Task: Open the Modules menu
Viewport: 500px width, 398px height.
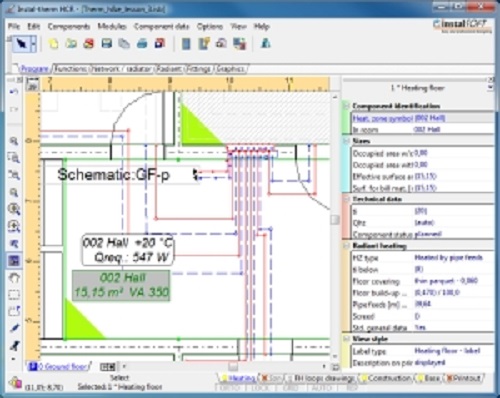Action: pyautogui.click(x=112, y=26)
